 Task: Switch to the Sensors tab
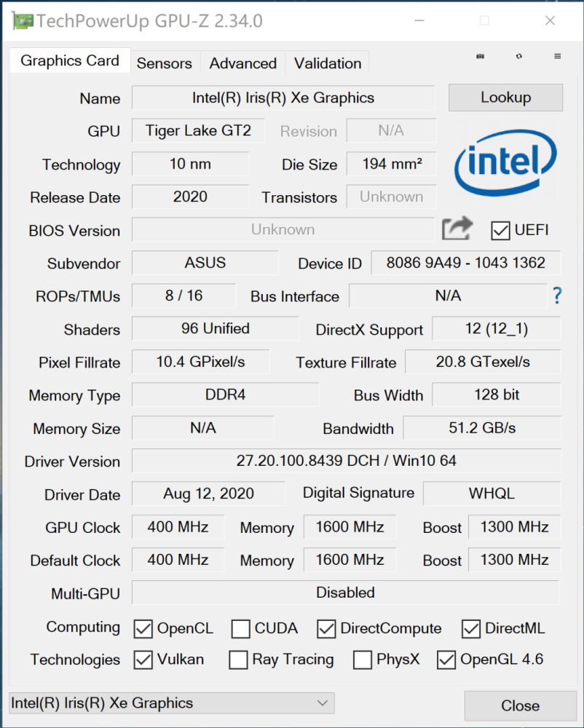coord(164,63)
